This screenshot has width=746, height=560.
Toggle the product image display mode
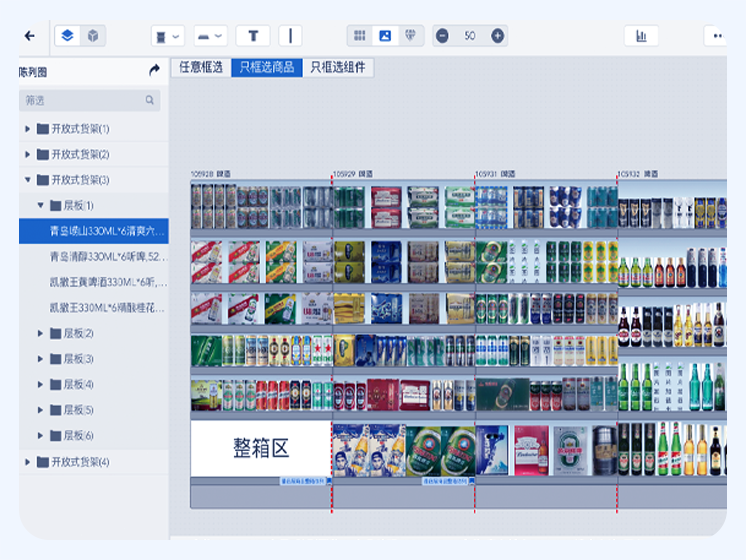(385, 36)
